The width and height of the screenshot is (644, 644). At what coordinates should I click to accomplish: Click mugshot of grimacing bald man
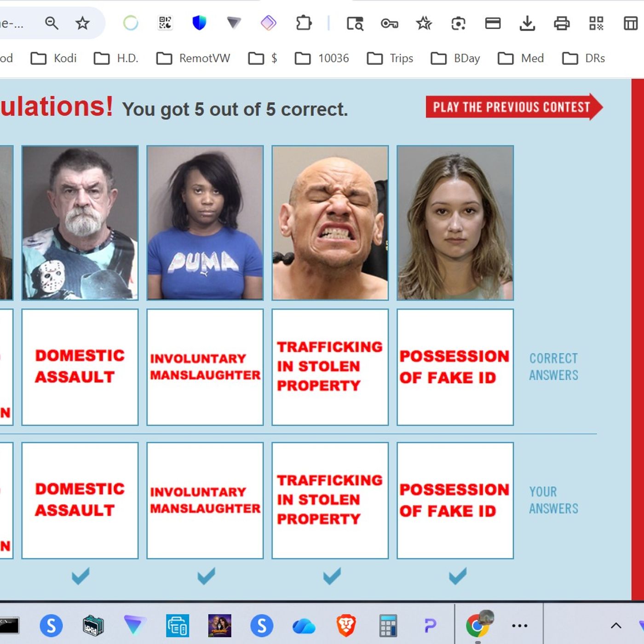[x=330, y=223]
